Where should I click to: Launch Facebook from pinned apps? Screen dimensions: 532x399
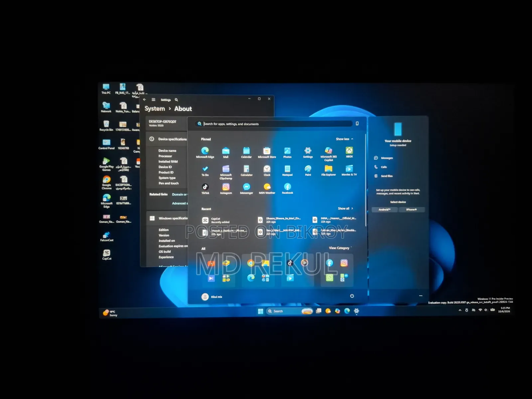point(288,189)
